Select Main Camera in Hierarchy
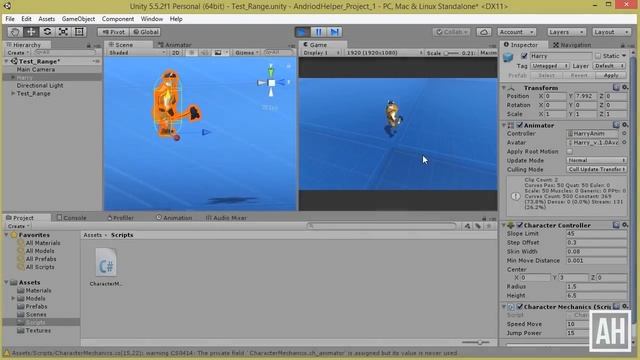Viewport: 640px width, 360px height. (36, 69)
